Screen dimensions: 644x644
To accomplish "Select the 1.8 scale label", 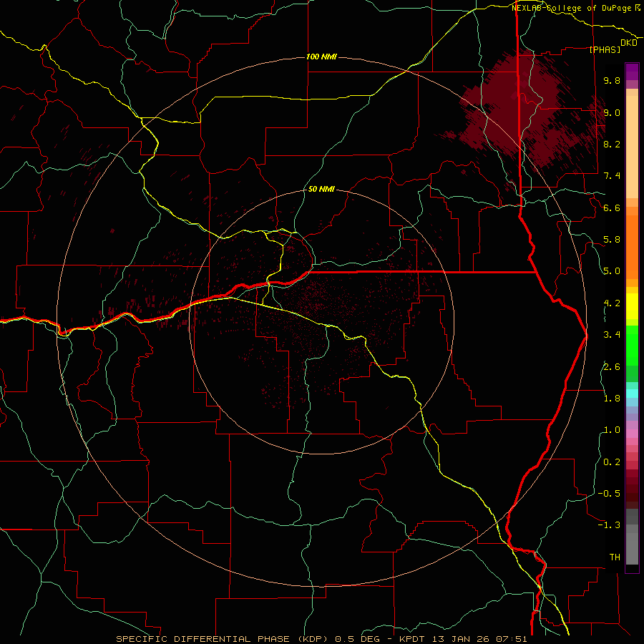I will pyautogui.click(x=612, y=399).
